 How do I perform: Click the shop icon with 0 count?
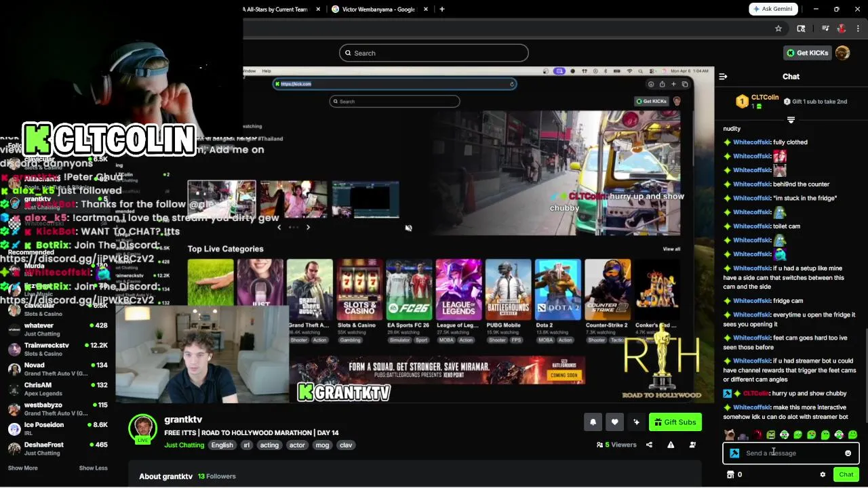(x=734, y=474)
